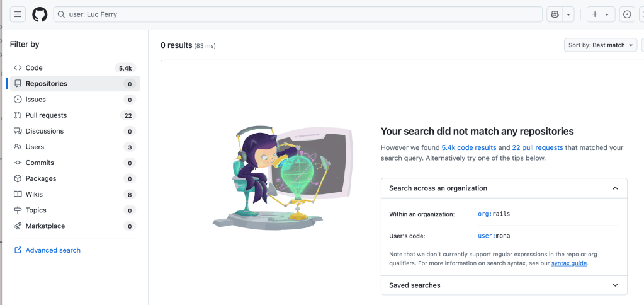Viewport: 644px width, 305px height.
Task: Follow the 22 pull requests link
Action: click(x=537, y=147)
